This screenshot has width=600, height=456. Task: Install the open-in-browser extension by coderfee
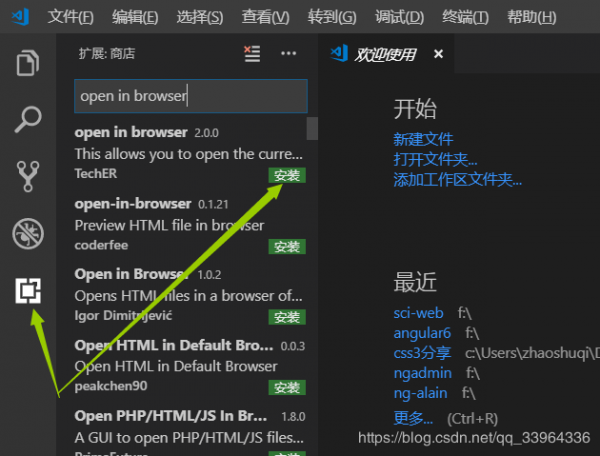pos(287,247)
